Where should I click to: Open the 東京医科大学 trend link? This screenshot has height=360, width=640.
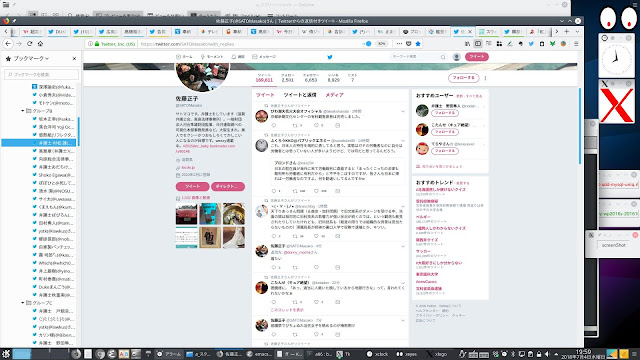427,274
